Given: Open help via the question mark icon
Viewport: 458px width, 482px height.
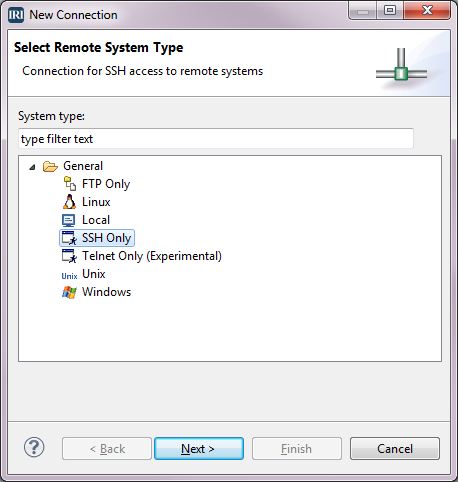Looking at the screenshot, I should pos(34,447).
